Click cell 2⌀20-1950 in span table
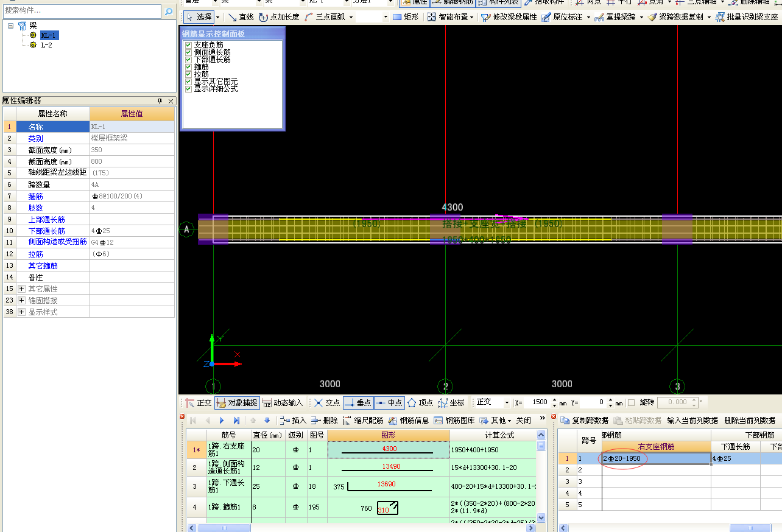The height and width of the screenshot is (532, 782). click(x=657, y=458)
